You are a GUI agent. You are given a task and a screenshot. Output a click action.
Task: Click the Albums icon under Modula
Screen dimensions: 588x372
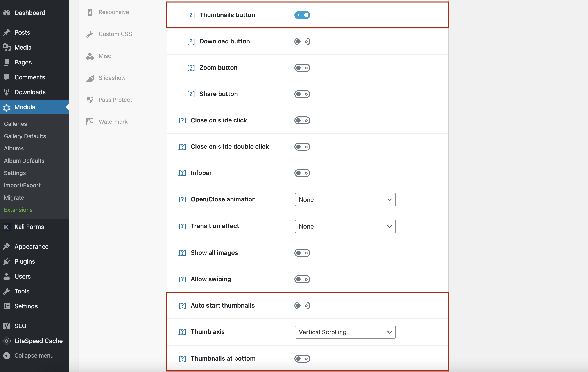(14, 148)
